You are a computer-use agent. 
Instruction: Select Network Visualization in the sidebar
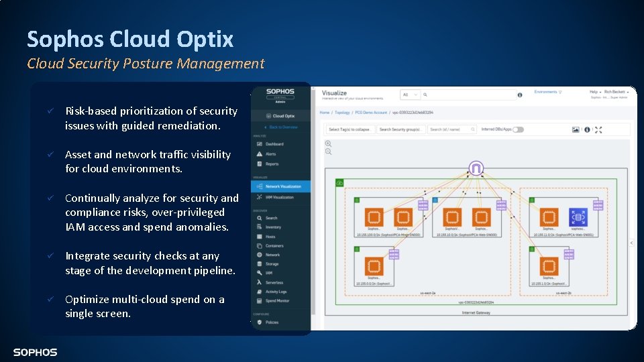tap(281, 186)
